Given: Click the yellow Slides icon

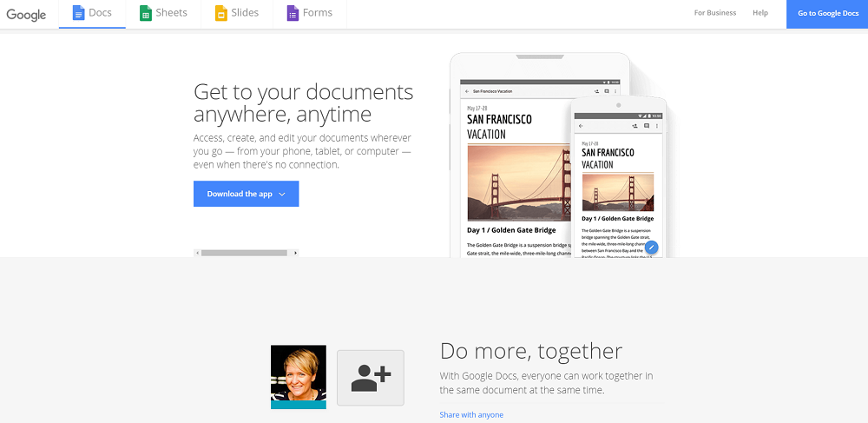Looking at the screenshot, I should pos(220,13).
